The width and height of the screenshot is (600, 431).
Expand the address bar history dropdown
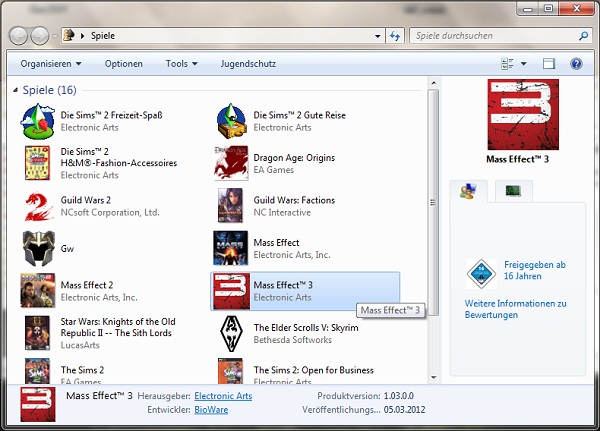click(x=378, y=36)
